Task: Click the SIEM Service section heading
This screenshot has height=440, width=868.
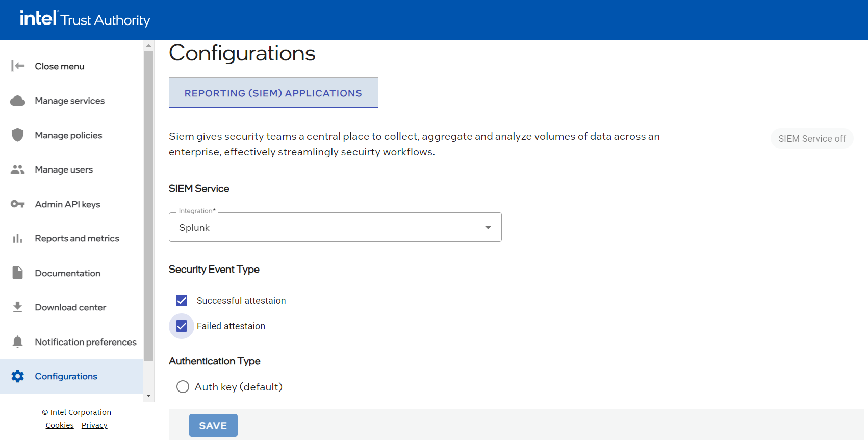Action: point(199,188)
